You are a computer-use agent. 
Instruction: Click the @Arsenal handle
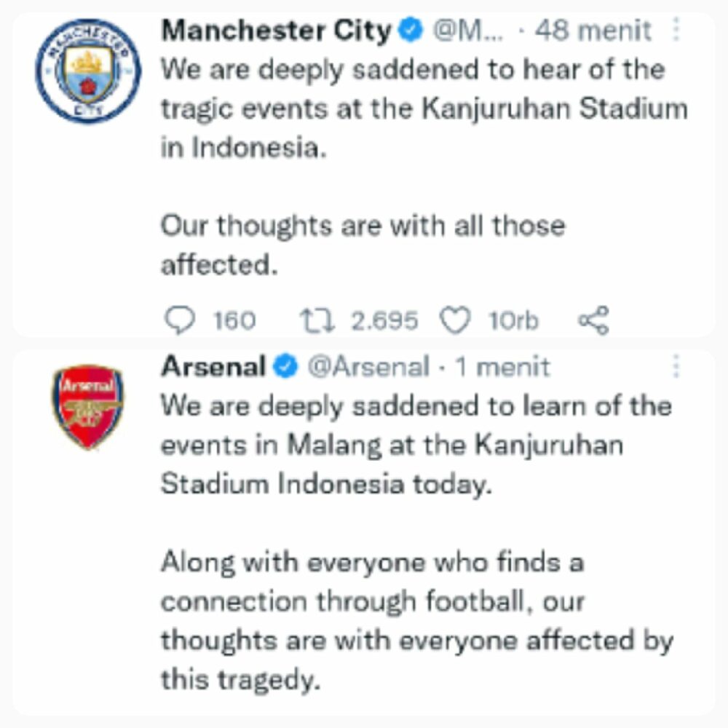coord(368,367)
